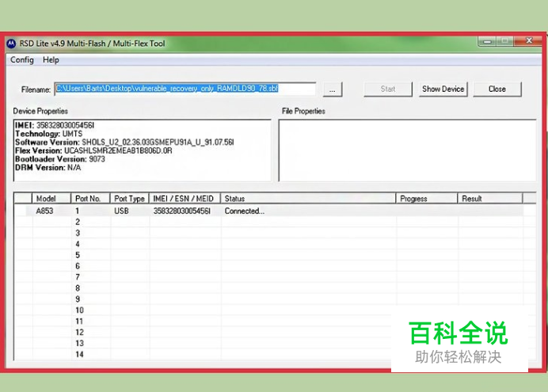Click IMEI 358328030054561 in device table row
548x392 pixels.
[x=181, y=211]
